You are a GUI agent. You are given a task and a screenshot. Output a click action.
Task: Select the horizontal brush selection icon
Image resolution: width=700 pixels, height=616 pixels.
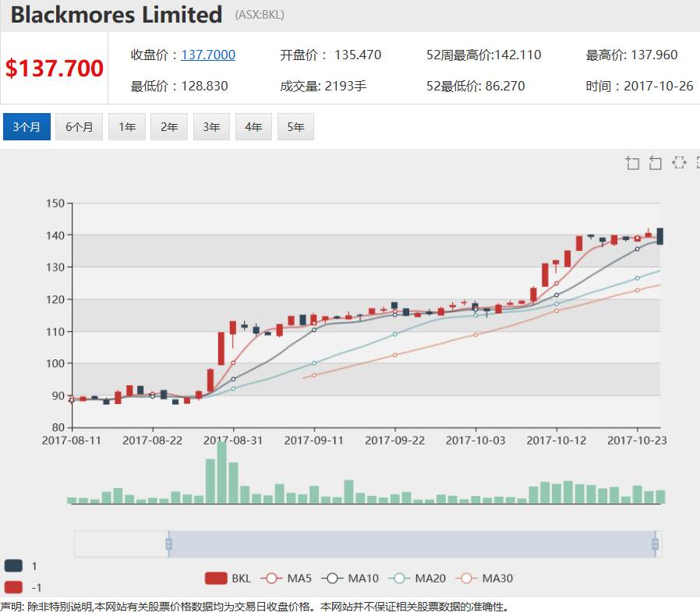679,162
